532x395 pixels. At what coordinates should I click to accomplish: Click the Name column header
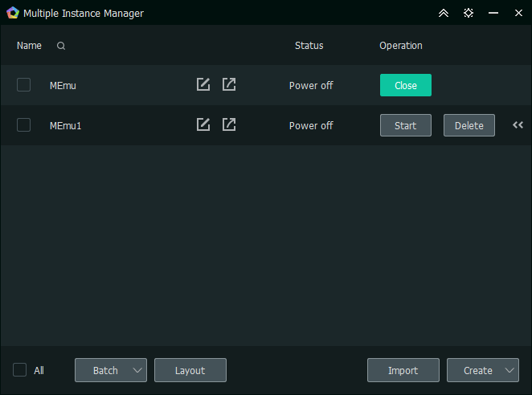pos(29,46)
